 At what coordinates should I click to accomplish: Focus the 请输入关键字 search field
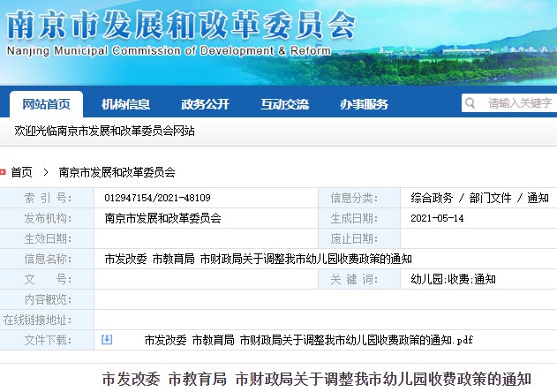point(519,104)
